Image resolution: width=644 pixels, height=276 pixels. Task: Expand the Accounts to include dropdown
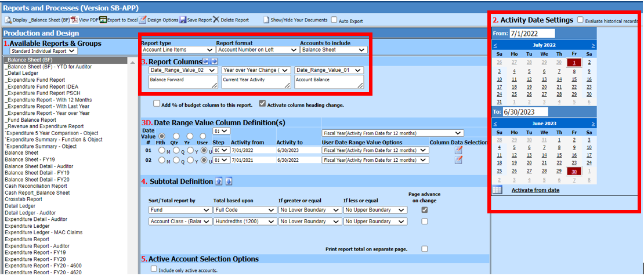pos(332,50)
